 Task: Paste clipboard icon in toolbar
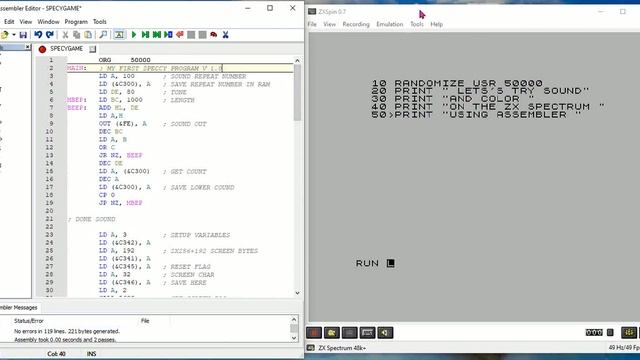click(x=88, y=35)
